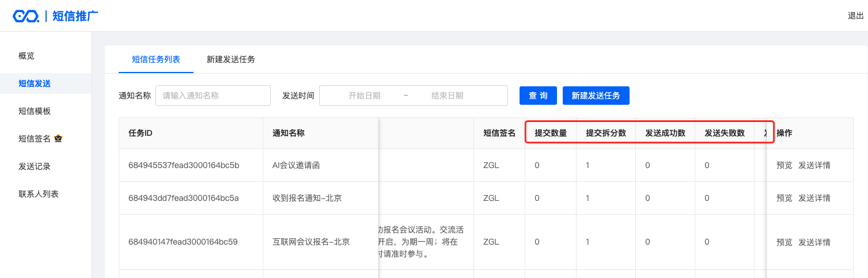This screenshot has height=278, width=868.
Task: Open 发送详情 for AI会议邀请函
Action: coord(814,165)
